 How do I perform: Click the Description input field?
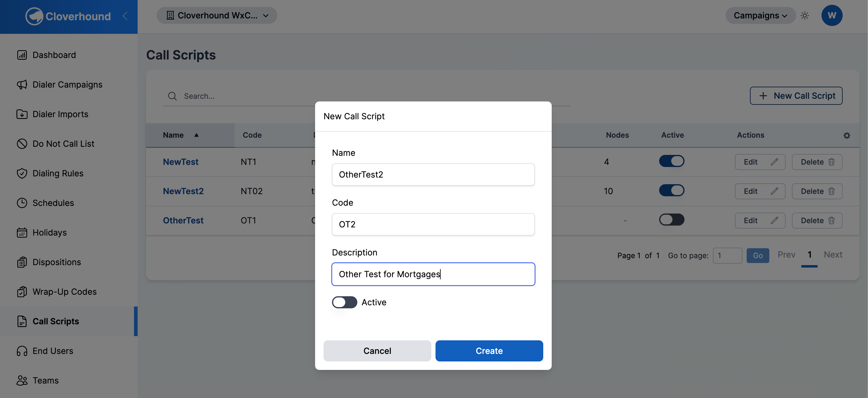[x=433, y=274]
